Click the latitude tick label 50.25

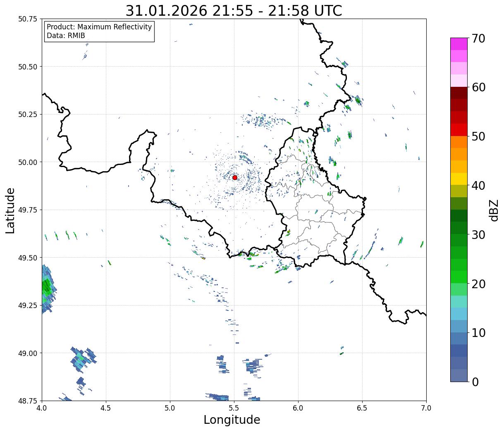[28, 115]
